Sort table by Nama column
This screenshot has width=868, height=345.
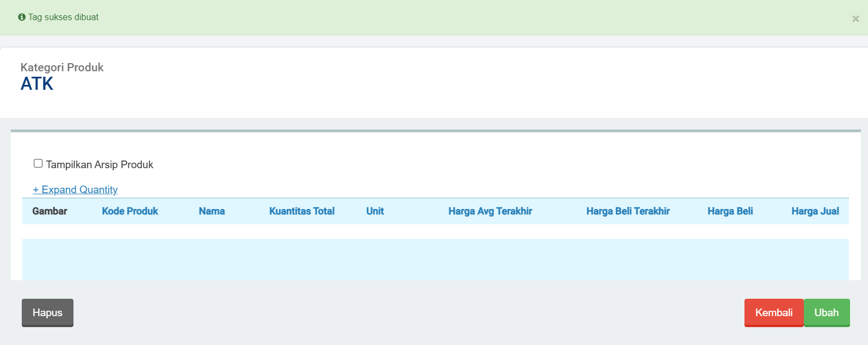[212, 211]
